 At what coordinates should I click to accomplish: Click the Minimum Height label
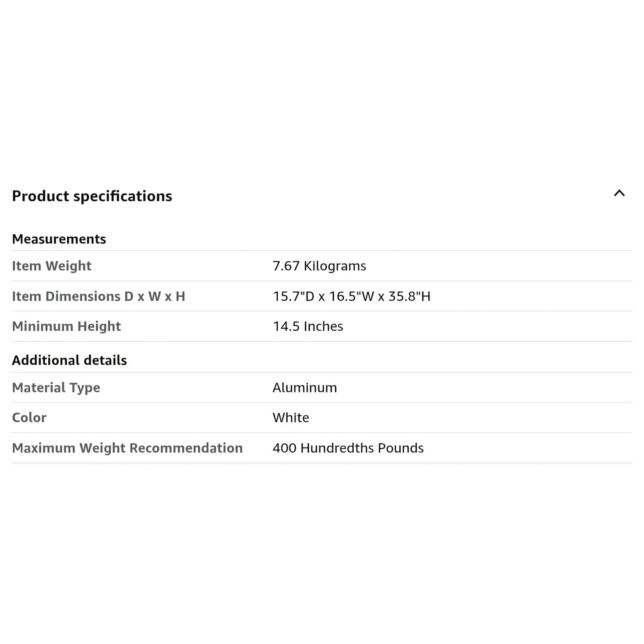(x=66, y=326)
